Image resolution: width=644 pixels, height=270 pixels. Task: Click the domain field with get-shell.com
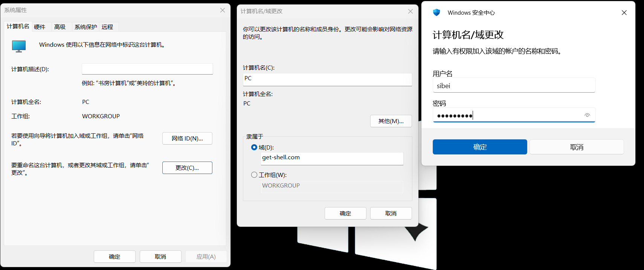(x=332, y=159)
